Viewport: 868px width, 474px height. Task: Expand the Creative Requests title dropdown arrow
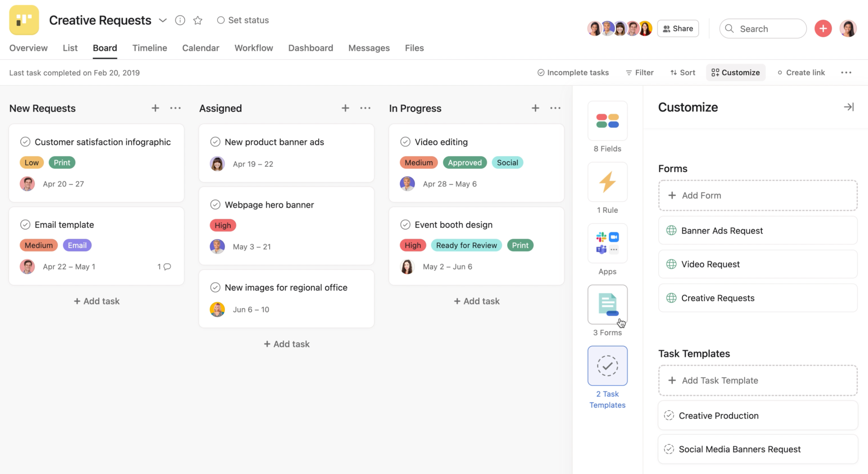163,20
